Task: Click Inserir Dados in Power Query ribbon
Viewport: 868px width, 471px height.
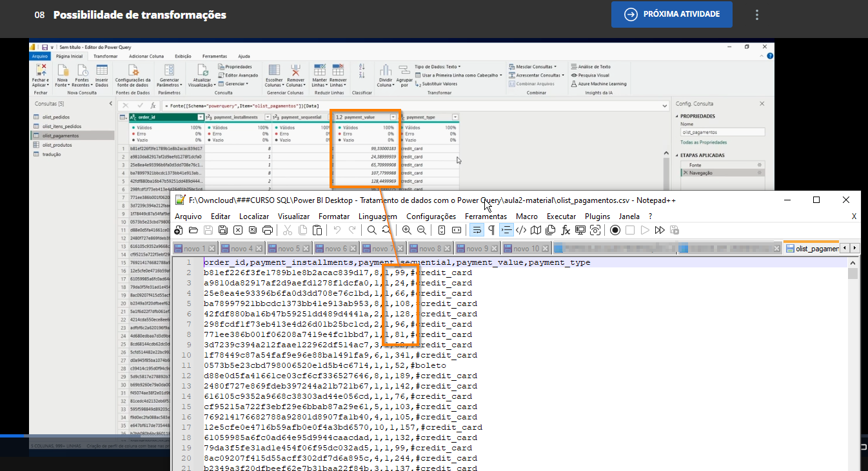Action: [101, 75]
